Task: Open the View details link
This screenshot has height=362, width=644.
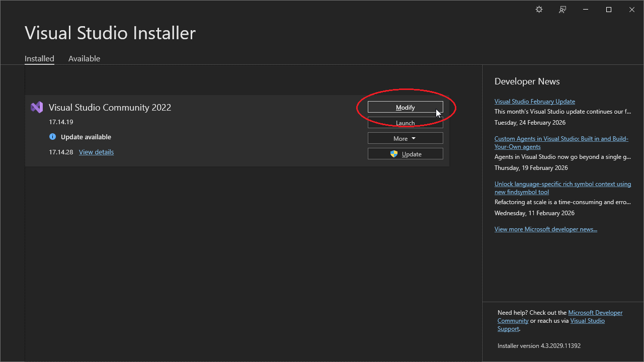Action: (96, 152)
